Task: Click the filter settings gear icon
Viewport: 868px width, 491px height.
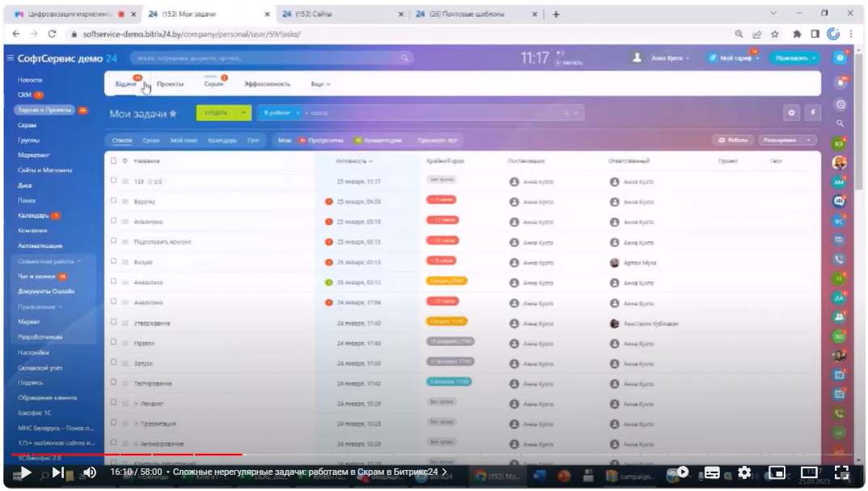Action: coord(791,113)
